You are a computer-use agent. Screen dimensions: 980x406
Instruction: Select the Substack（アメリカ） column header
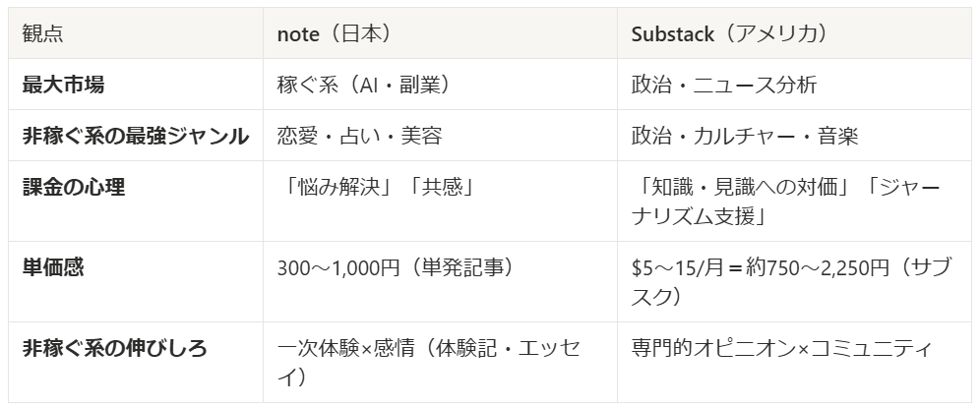pos(794,33)
